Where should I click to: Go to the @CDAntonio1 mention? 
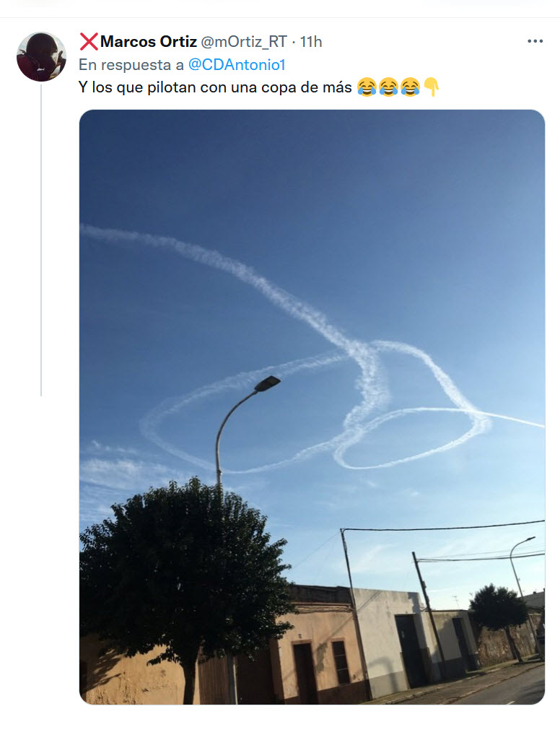point(237,65)
